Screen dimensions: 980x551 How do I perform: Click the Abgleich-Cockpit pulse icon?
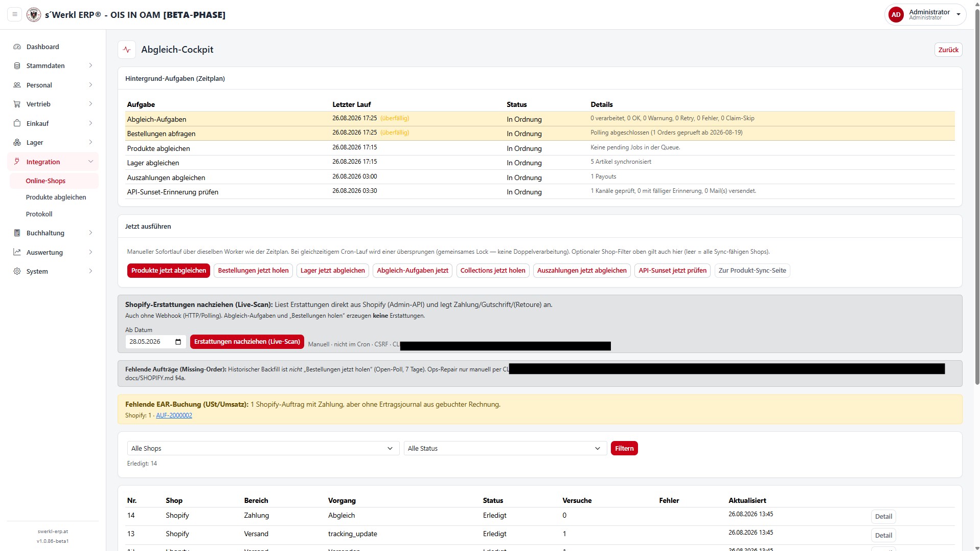tap(127, 50)
